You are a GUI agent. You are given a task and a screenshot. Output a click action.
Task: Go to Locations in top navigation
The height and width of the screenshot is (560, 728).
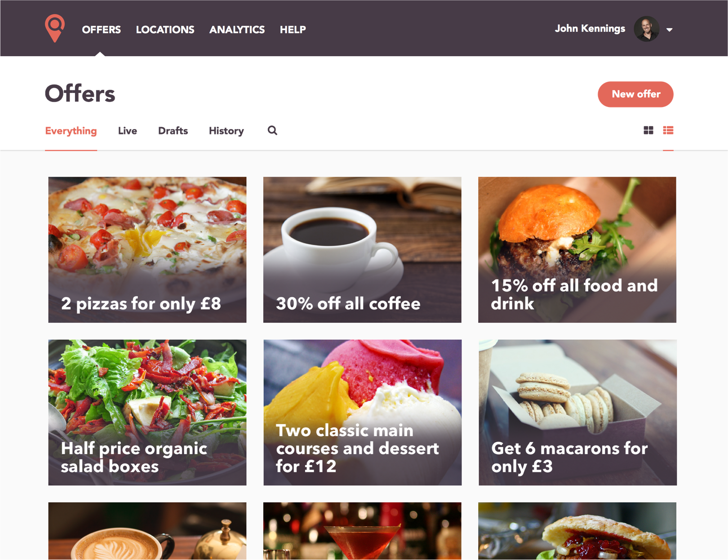click(165, 30)
